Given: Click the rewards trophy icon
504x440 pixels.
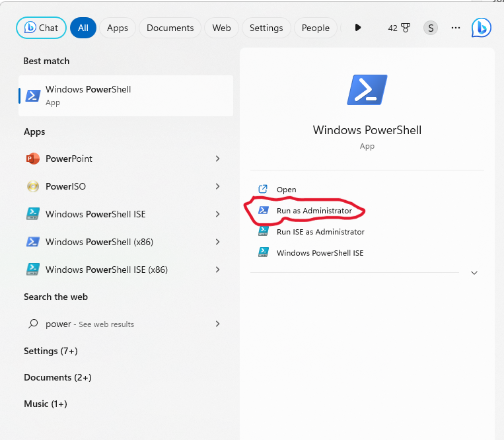Looking at the screenshot, I should point(405,28).
